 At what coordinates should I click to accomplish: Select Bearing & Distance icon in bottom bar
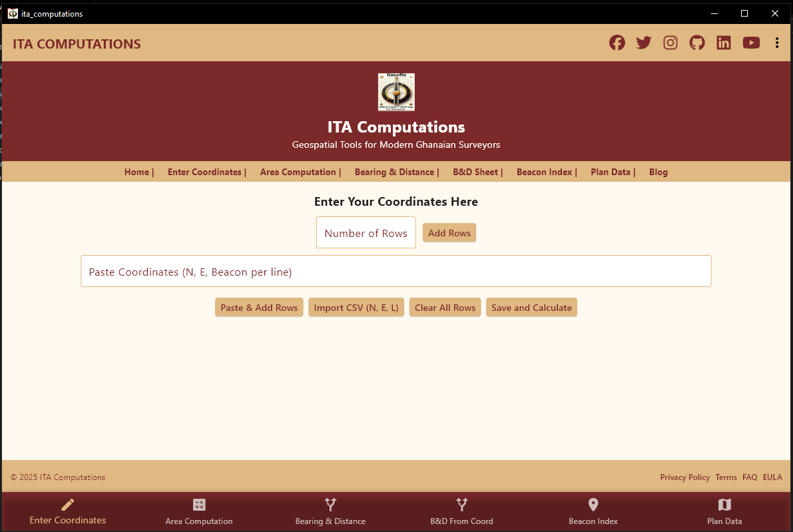point(330,504)
